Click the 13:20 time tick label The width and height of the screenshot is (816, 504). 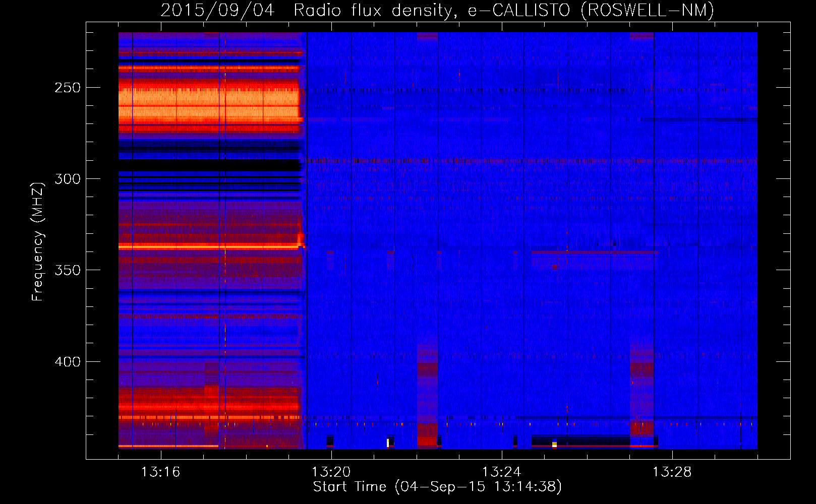pyautogui.click(x=331, y=472)
